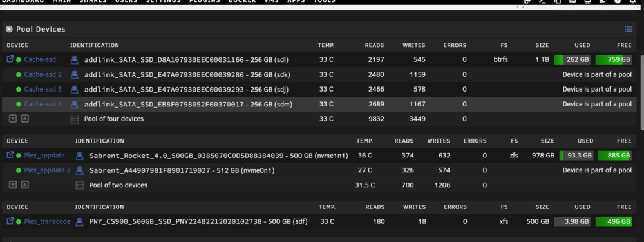Image resolution: width=644 pixels, height=242 pixels.
Task: Open the Plex_appdata device link
Action: pyautogui.click(x=44, y=156)
